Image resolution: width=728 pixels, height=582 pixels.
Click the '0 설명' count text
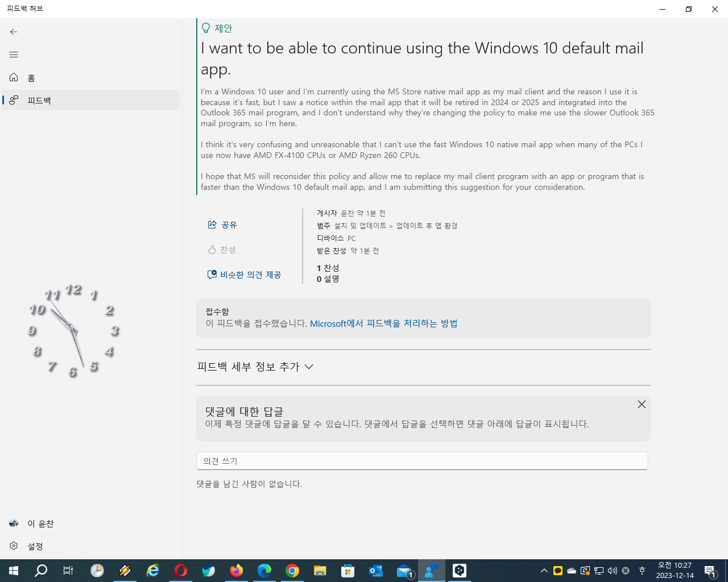coord(328,279)
